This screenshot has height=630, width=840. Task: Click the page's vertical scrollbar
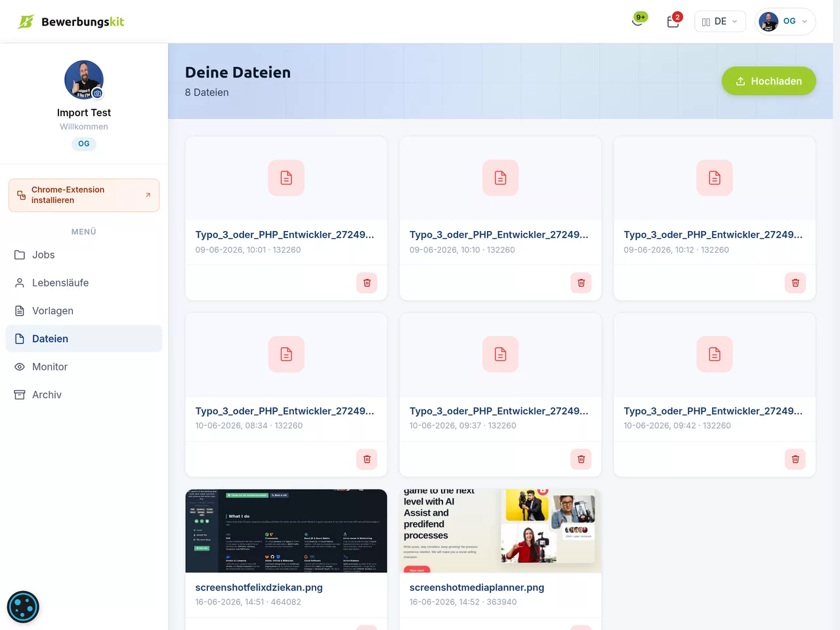837,315
